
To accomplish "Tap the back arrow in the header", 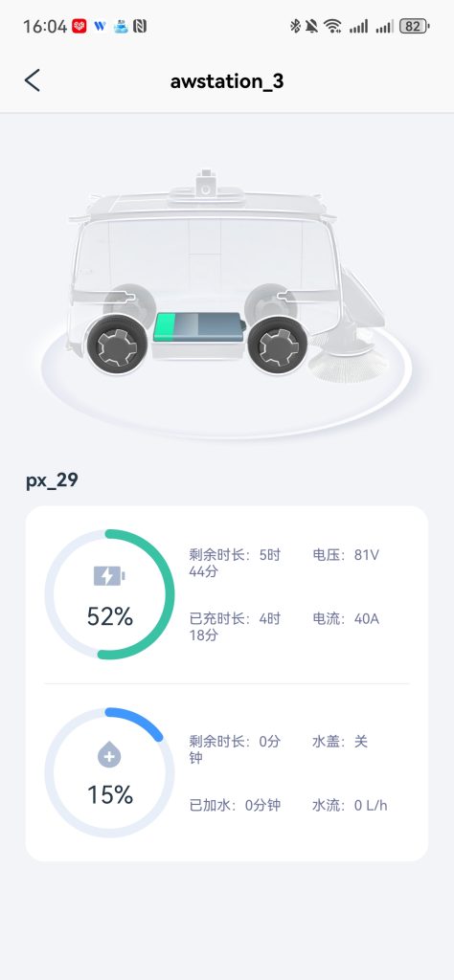I will click(33, 80).
